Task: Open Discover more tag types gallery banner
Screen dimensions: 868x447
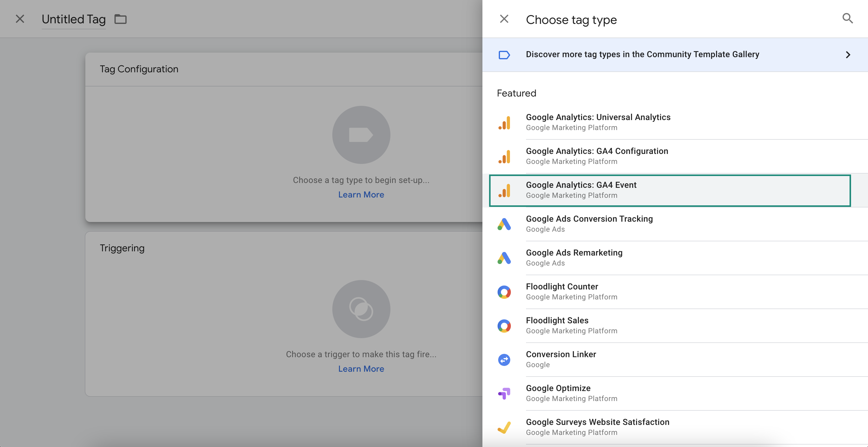Action: click(675, 55)
